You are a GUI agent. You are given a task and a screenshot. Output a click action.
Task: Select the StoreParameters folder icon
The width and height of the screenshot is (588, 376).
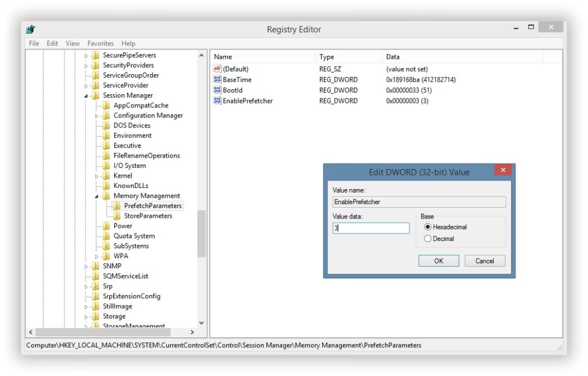click(117, 216)
